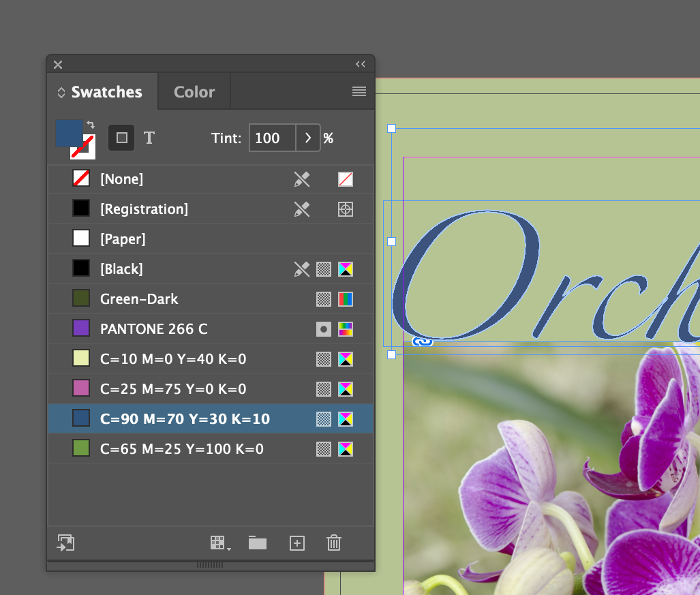Click the Tint percentage input field
Image resolution: width=700 pixels, height=595 pixels.
273,138
